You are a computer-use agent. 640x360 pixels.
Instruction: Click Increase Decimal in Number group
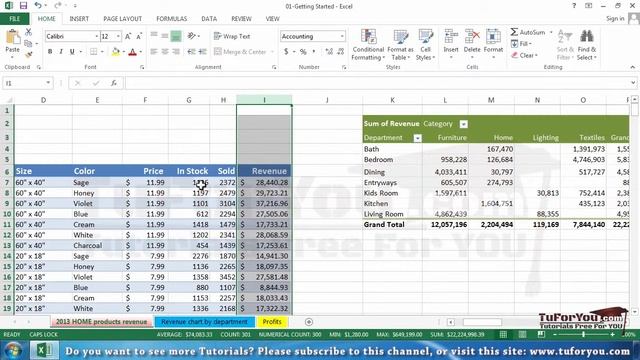329,52
